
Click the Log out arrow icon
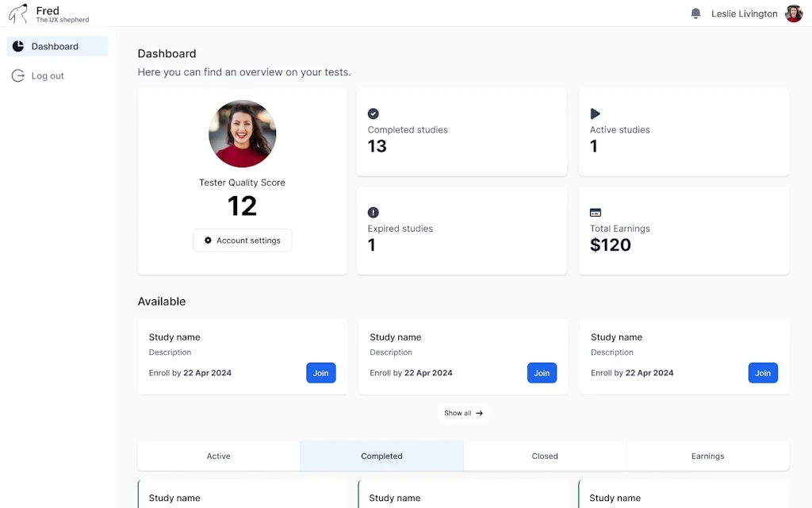(18, 76)
